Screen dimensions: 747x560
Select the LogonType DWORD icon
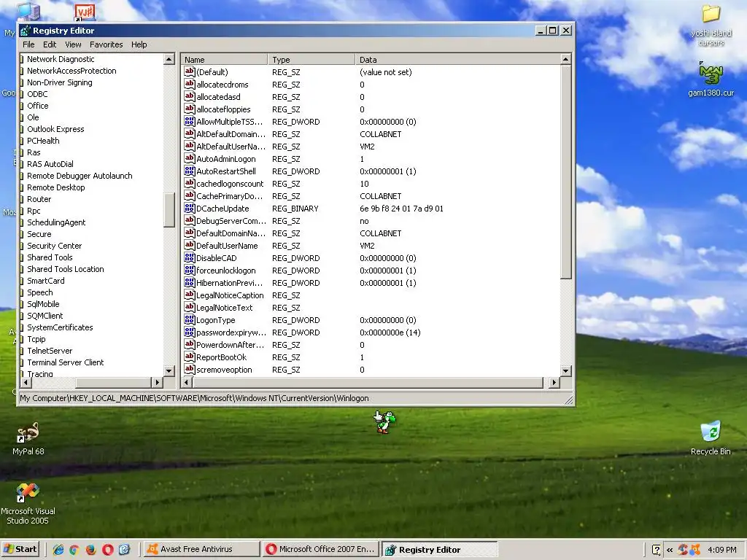point(190,319)
